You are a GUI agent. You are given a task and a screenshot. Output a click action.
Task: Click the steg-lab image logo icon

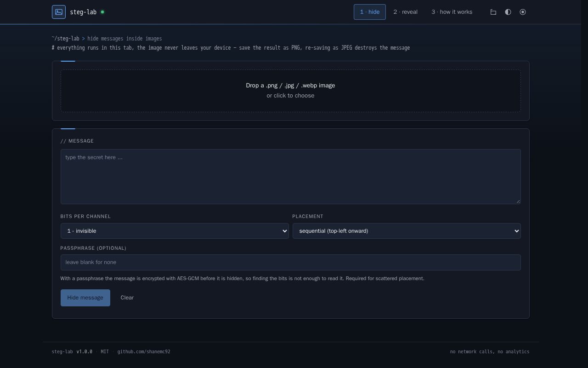pos(59,12)
